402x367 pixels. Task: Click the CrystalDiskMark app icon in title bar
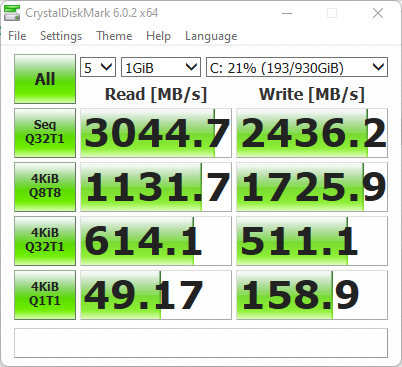12,13
